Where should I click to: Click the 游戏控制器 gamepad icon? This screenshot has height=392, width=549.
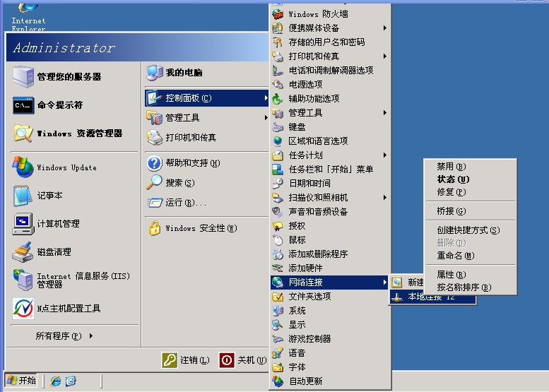278,339
